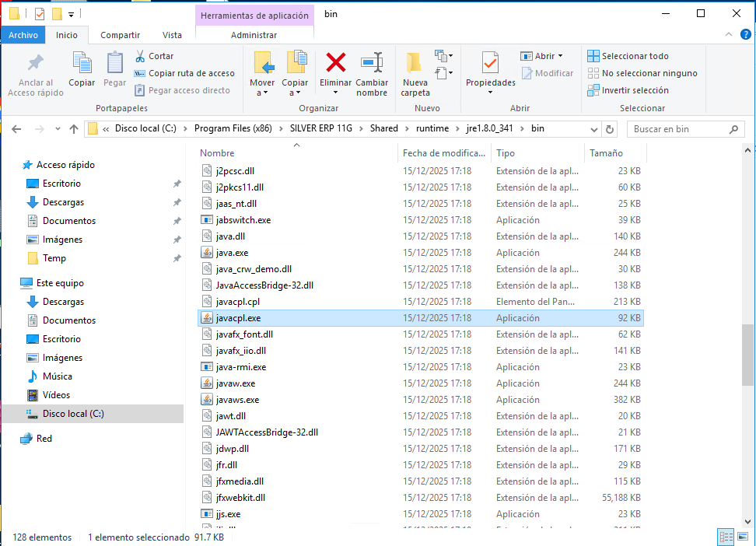756x546 pixels.
Task: Go up one folder level arrow
Action: coord(74,129)
